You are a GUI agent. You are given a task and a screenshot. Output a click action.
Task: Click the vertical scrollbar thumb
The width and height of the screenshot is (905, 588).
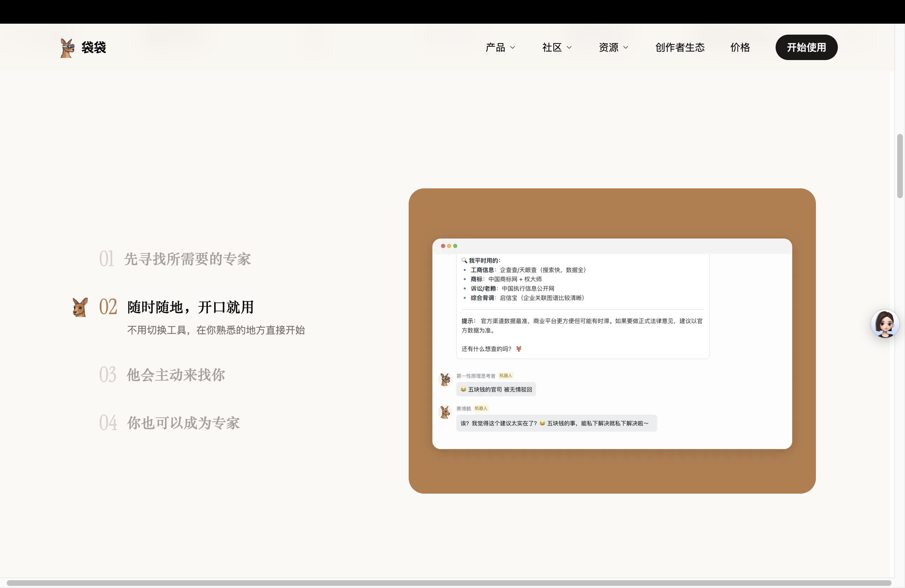900,166
